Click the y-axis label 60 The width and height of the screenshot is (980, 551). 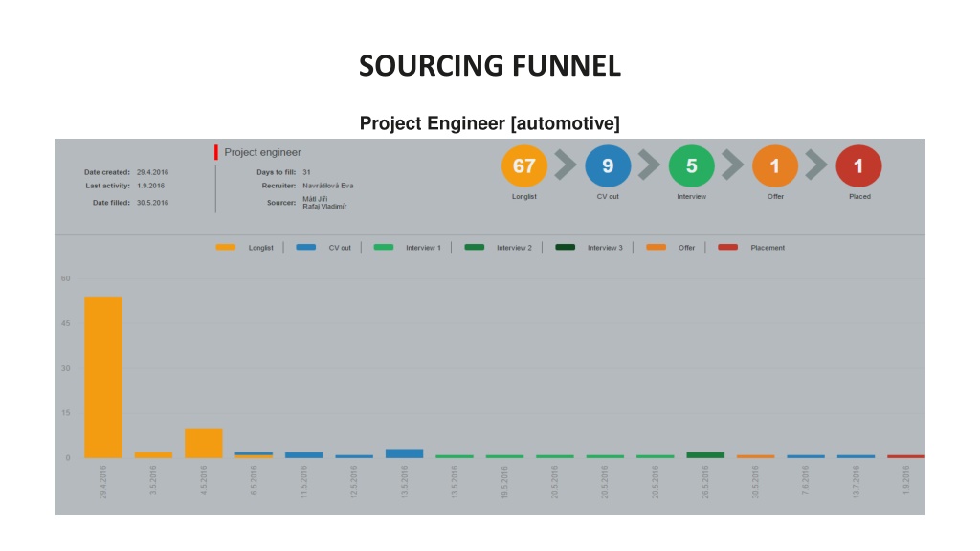[66, 278]
